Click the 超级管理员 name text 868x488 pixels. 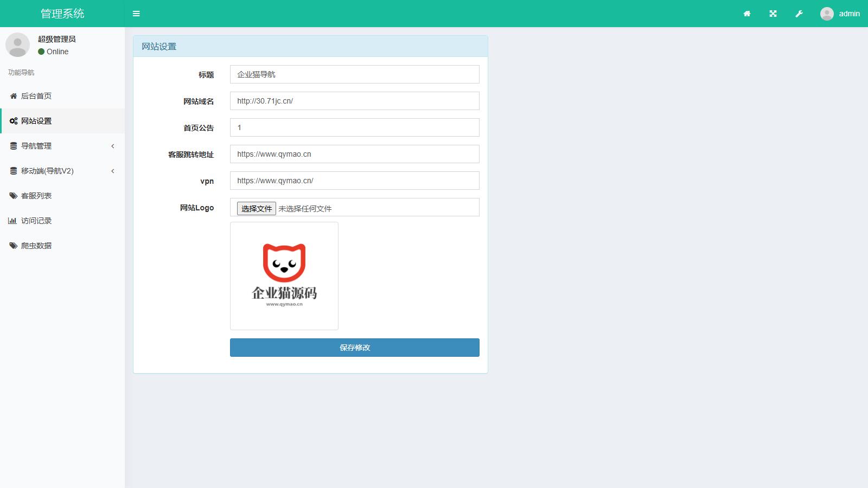pos(57,39)
